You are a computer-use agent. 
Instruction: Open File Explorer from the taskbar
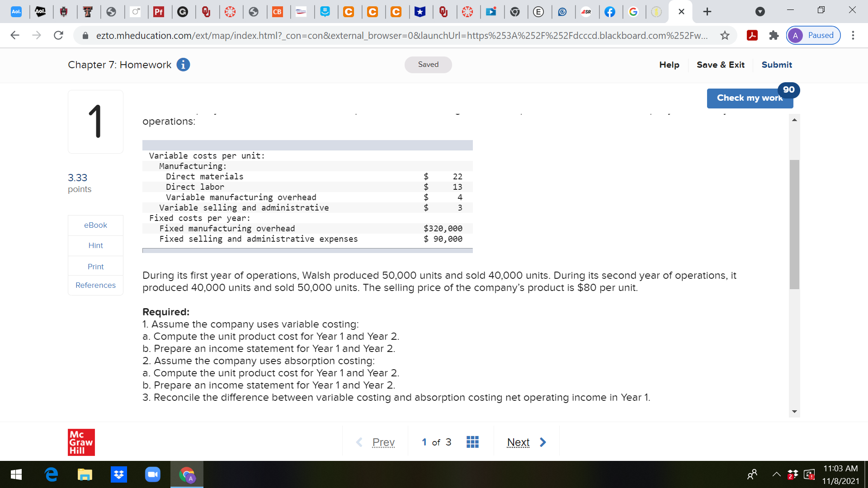point(85,474)
